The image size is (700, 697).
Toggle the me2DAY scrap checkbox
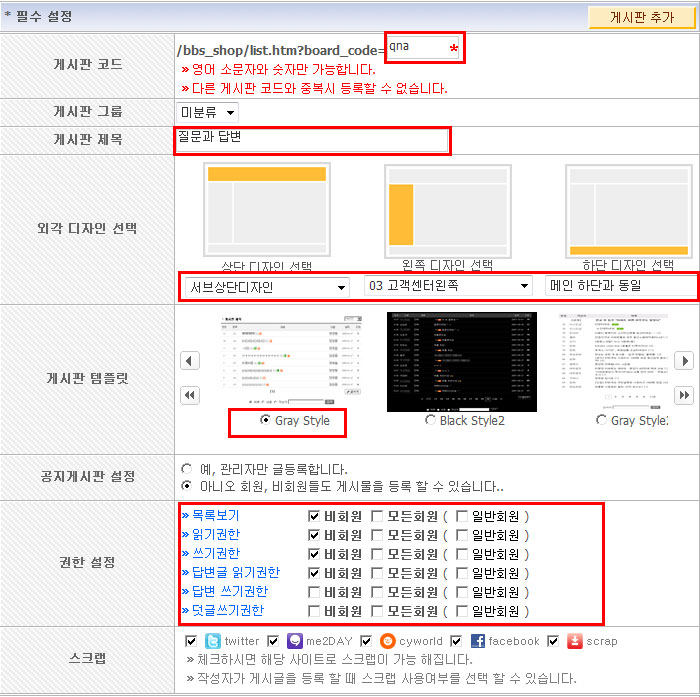click(273, 641)
